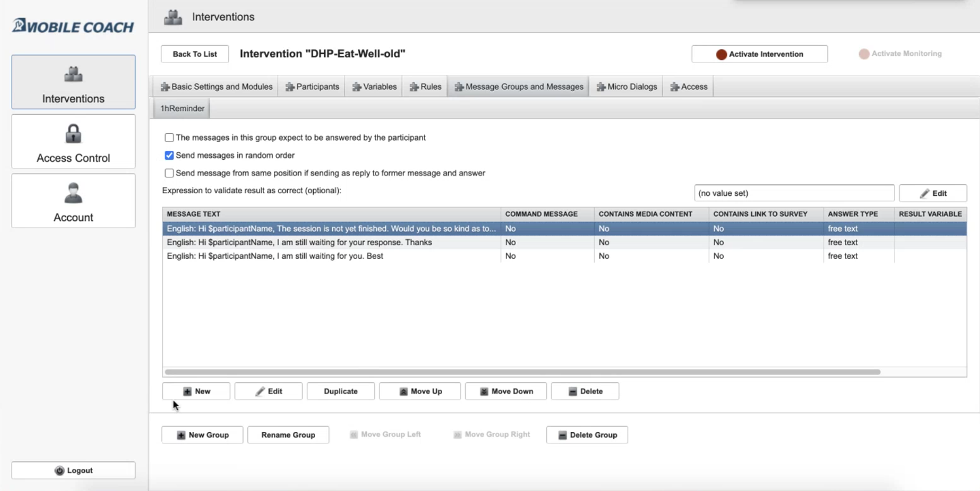Enable messages expect to be answered checkbox
980x491 pixels.
pyautogui.click(x=169, y=138)
